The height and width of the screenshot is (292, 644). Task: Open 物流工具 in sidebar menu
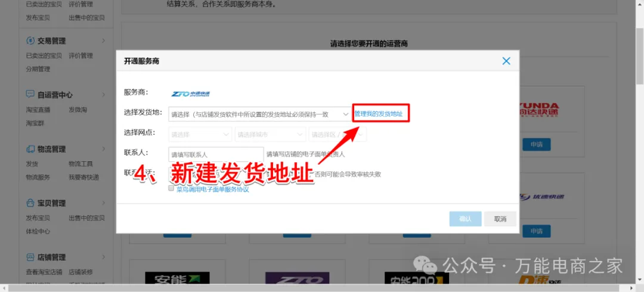click(80, 164)
